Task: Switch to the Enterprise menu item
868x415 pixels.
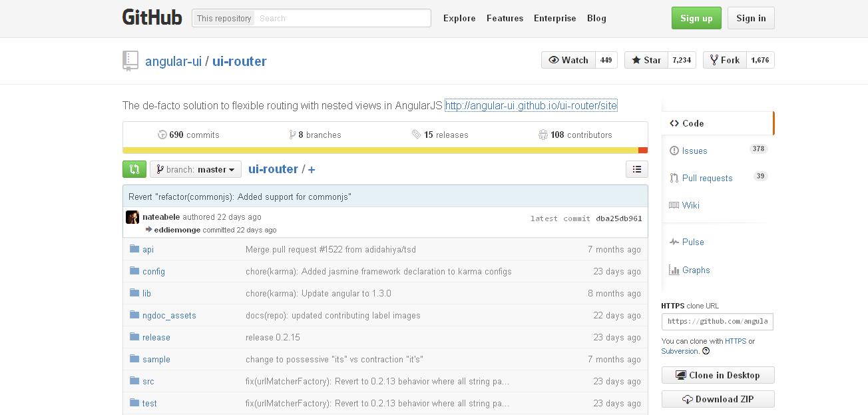Action: click(554, 18)
